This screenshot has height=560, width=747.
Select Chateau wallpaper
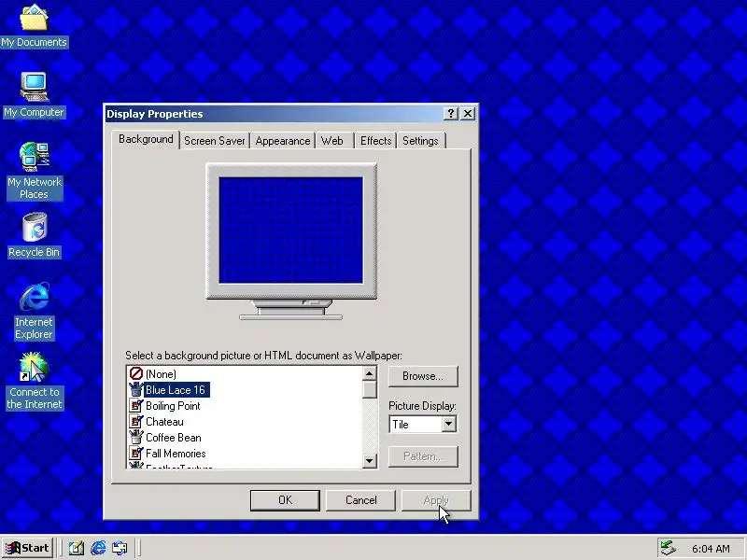[x=164, y=422]
